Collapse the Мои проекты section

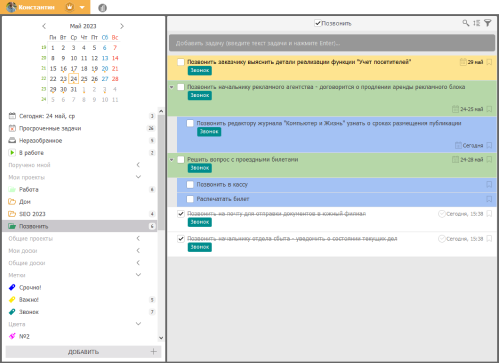pos(138,177)
